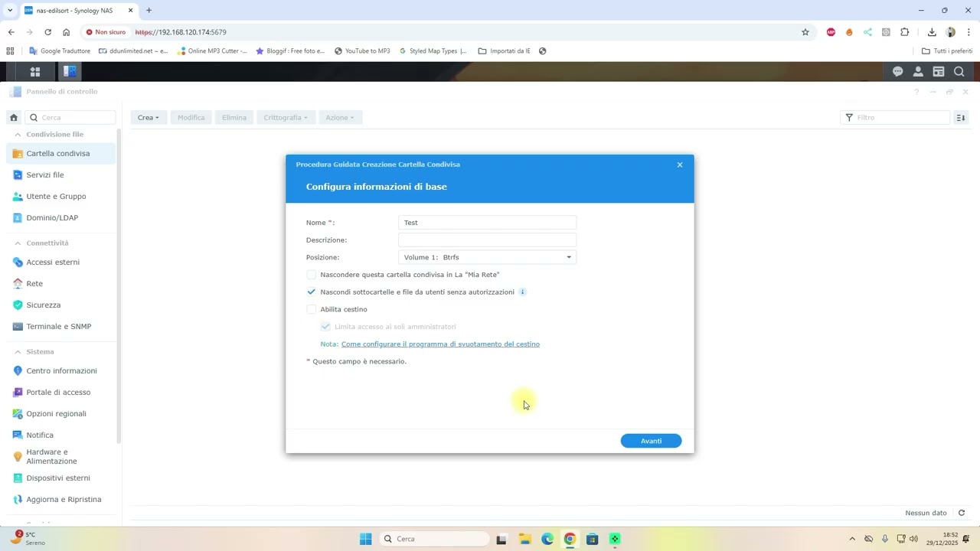Open the Chrome three-dot menu
The height and width of the screenshot is (551, 980).
point(969,32)
